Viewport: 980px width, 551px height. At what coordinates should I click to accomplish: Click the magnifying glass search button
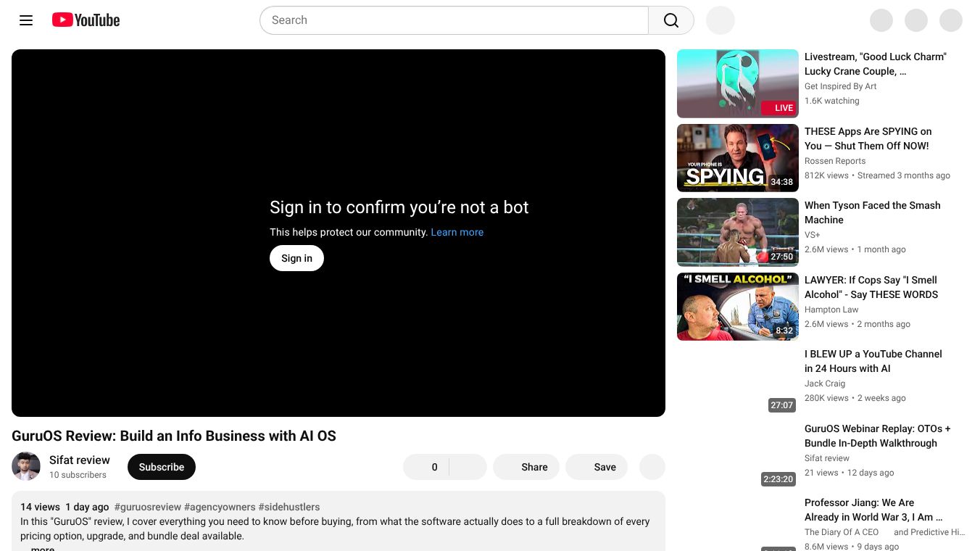coord(671,20)
